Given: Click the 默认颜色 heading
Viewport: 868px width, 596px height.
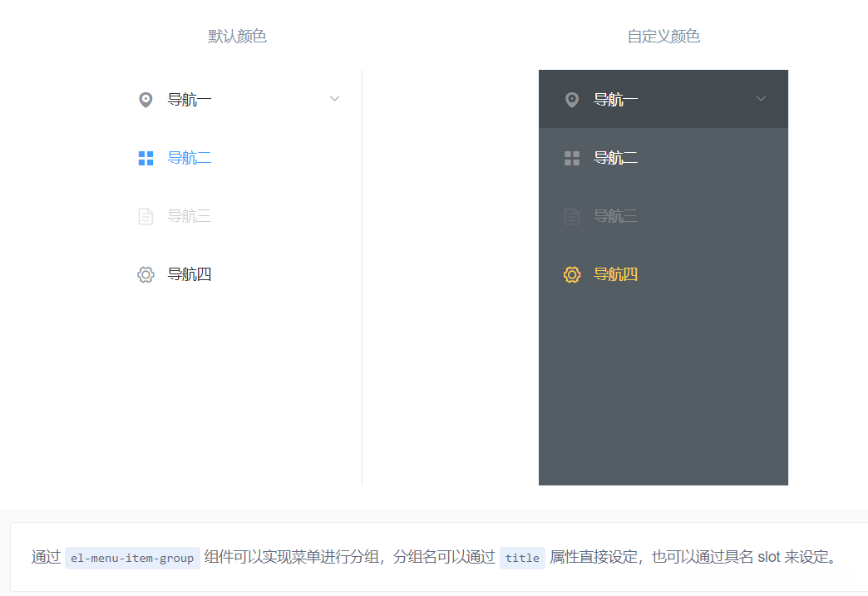Looking at the screenshot, I should click(x=236, y=36).
